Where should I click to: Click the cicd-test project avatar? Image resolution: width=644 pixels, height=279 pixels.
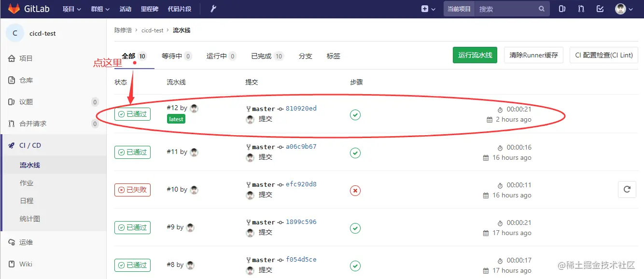tap(15, 33)
